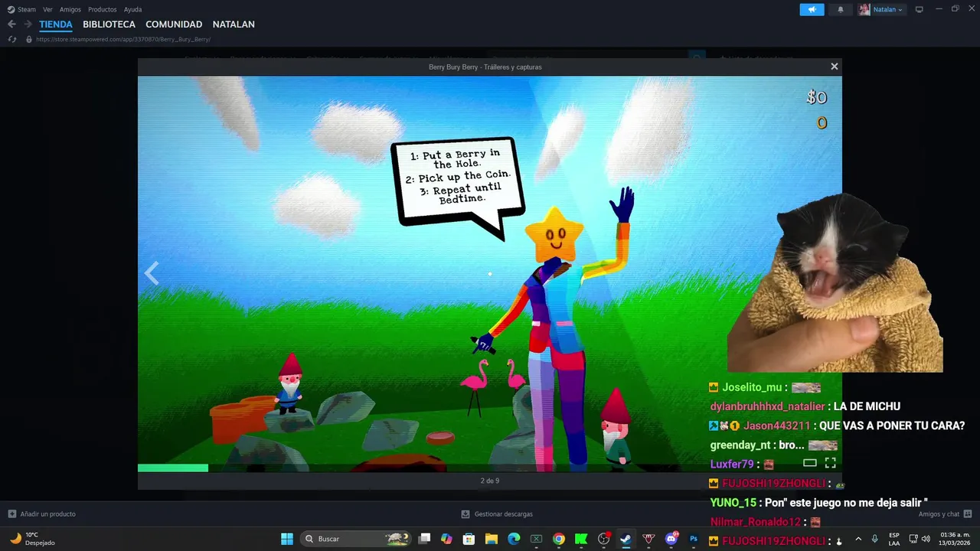Click the Natalan avatar picture

pos(864,9)
